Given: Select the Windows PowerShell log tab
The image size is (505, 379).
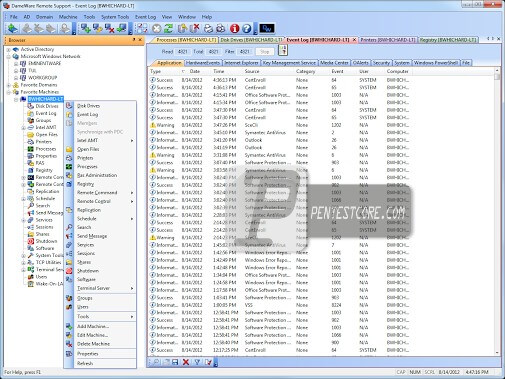Looking at the screenshot, I should 436,63.
